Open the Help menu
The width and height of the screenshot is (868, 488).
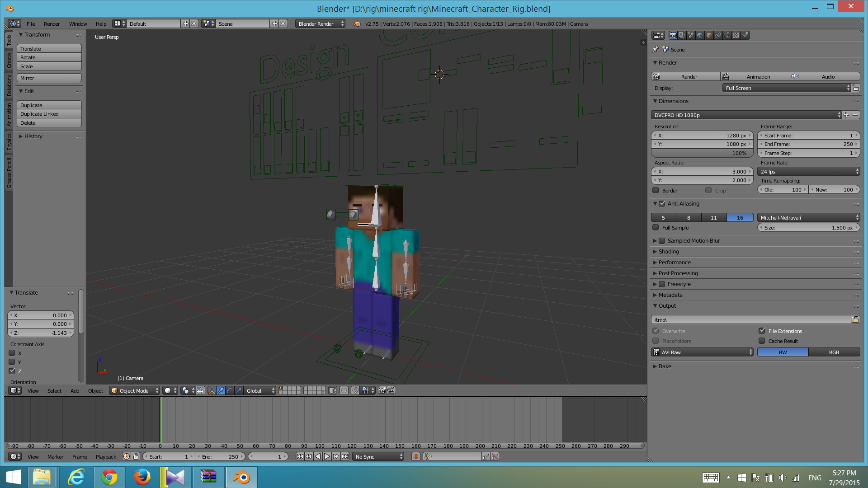point(101,24)
